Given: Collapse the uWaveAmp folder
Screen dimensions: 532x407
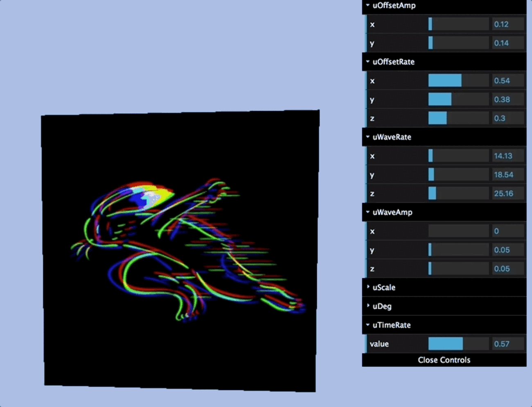Looking at the screenshot, I should [392, 212].
